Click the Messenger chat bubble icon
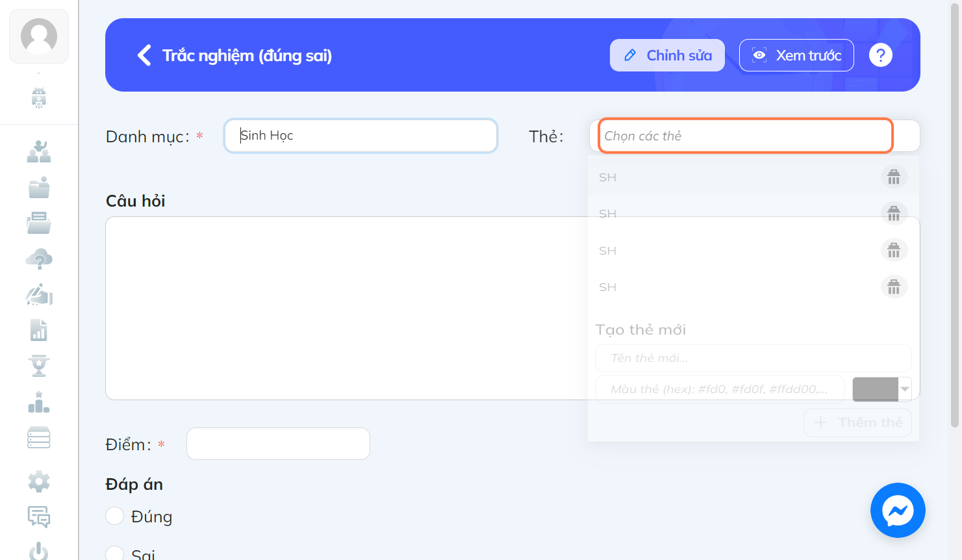Viewport: 962px width, 560px height. 898,510
